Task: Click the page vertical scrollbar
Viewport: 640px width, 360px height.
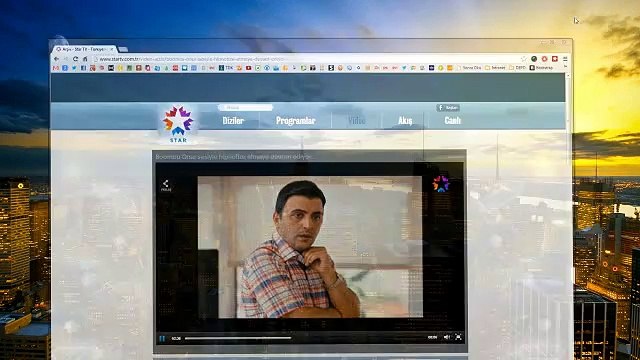Action: 568,216
